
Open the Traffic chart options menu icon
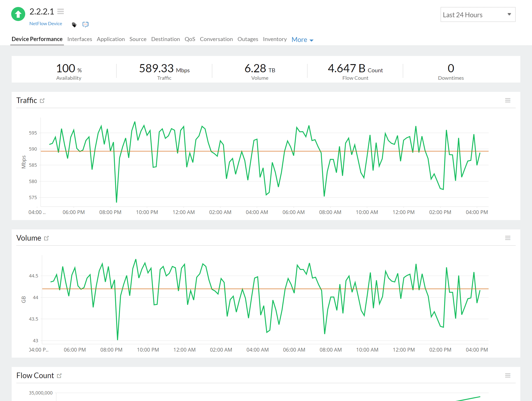point(508,100)
